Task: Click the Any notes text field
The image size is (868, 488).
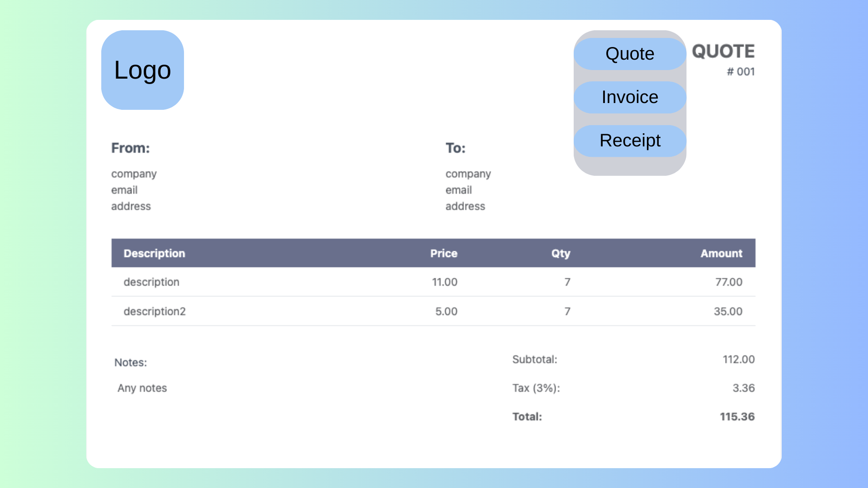Action: [x=142, y=388]
